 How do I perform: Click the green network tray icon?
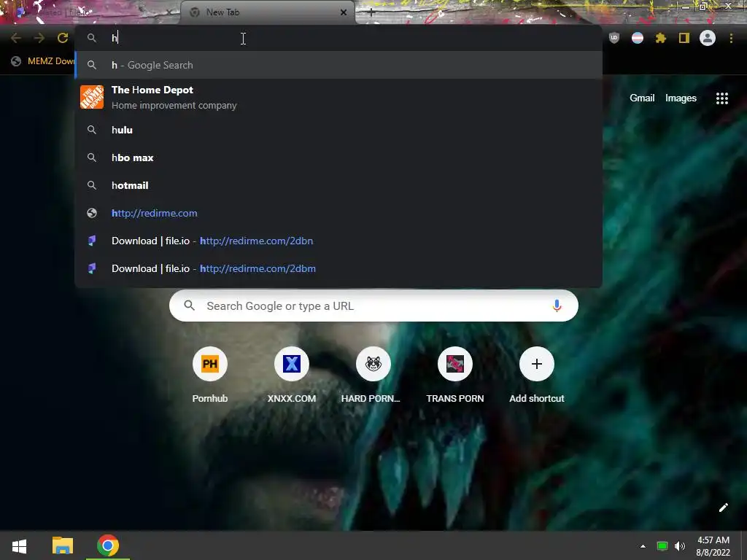662,546
